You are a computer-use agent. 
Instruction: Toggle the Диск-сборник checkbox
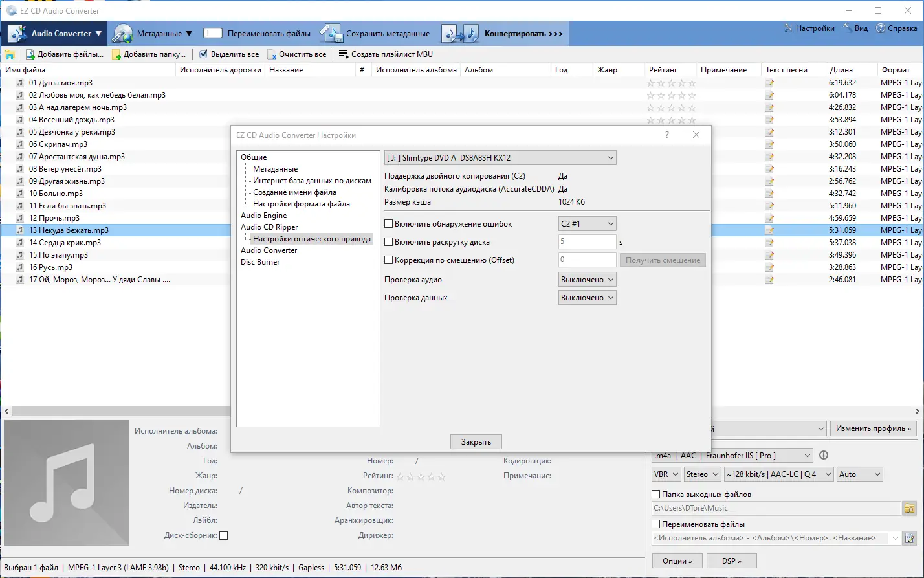coord(224,535)
